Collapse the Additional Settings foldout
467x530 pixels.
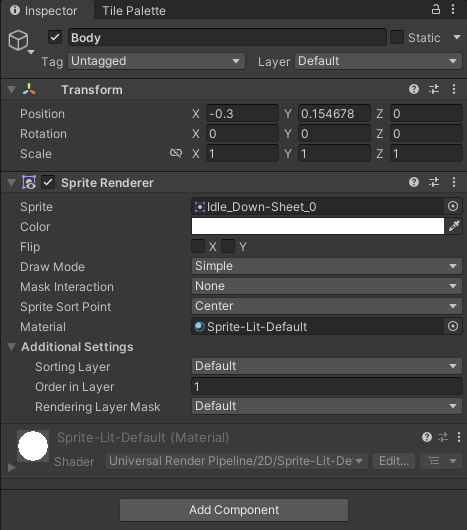click(11, 347)
